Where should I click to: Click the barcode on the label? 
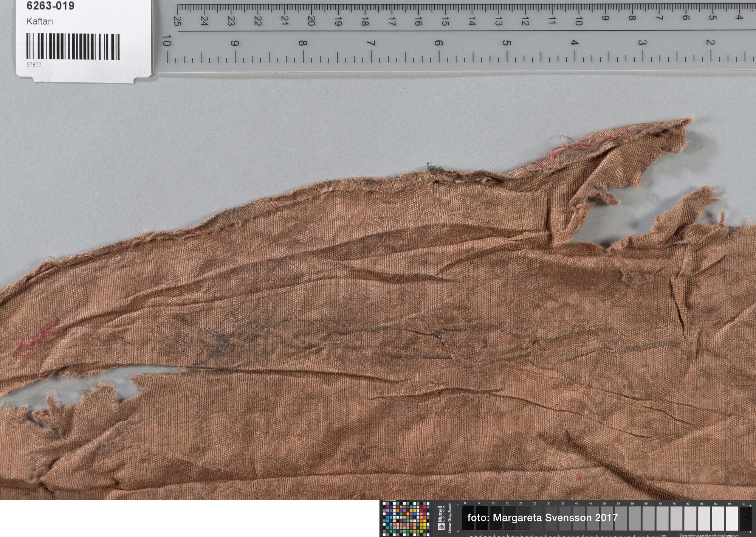click(x=73, y=47)
